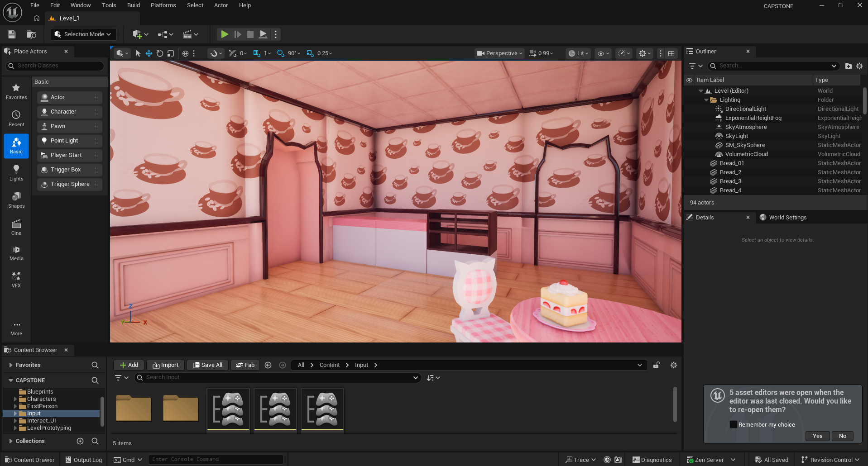Select the Blueprints folder in the tree

pyautogui.click(x=40, y=392)
